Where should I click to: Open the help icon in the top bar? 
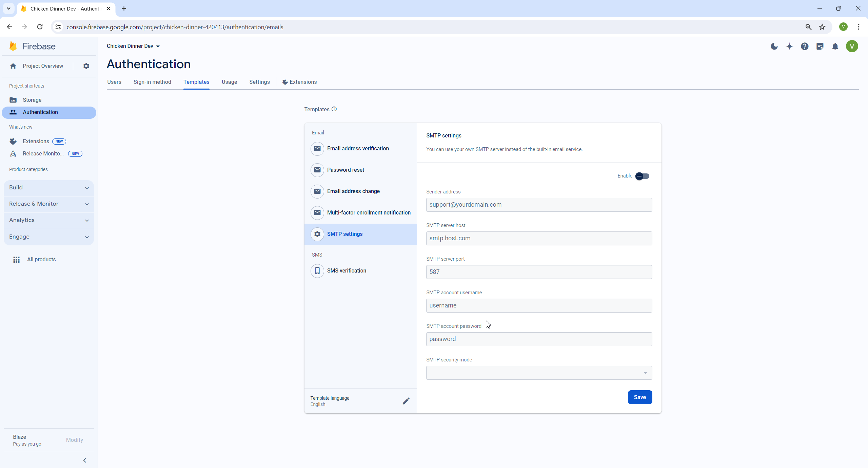(804, 46)
